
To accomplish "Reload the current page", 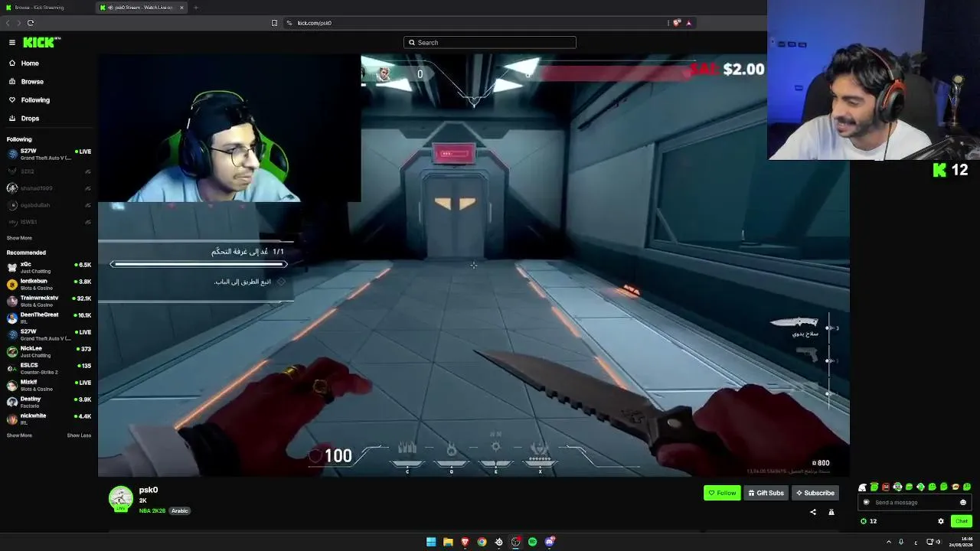I will click(x=31, y=23).
